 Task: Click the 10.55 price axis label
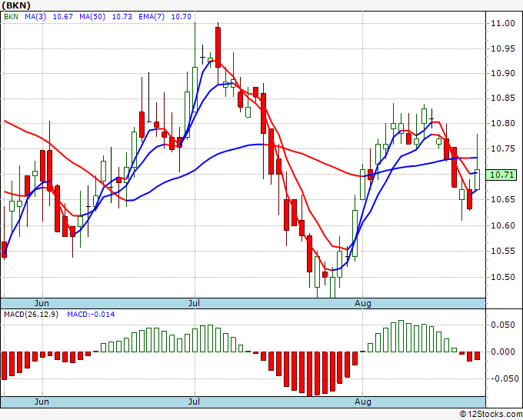[503, 251]
